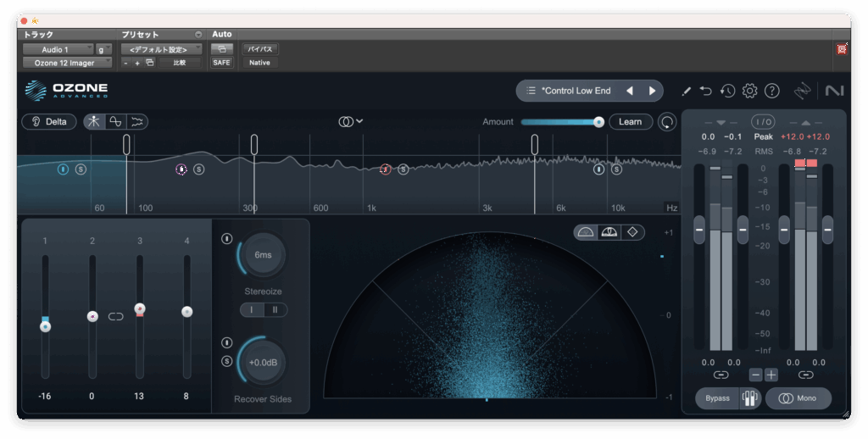Open the Ozone 12 Imager plugin dropdown
This screenshot has width=868, height=439.
tap(66, 63)
